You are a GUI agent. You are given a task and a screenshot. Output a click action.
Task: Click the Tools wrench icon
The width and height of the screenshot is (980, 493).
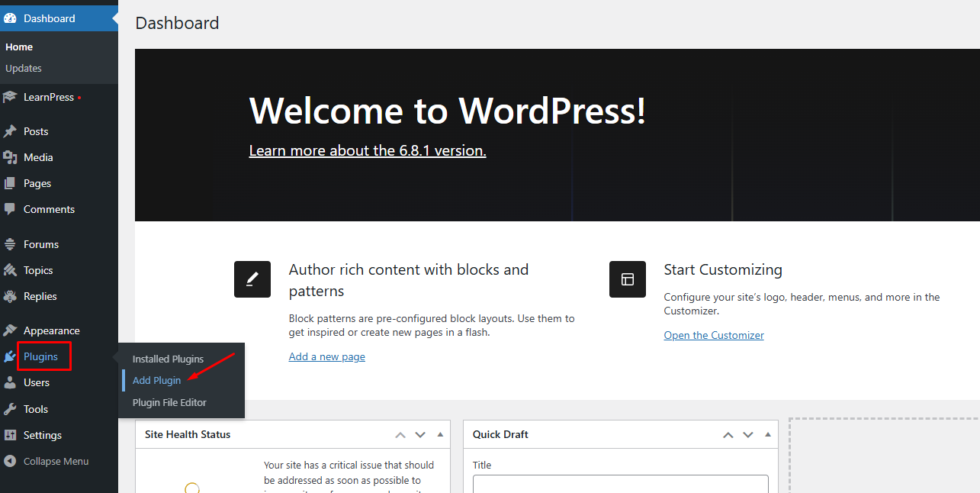point(10,409)
